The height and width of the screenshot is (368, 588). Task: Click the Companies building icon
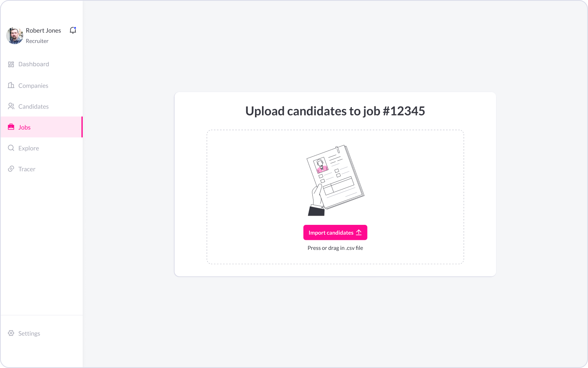coord(11,85)
